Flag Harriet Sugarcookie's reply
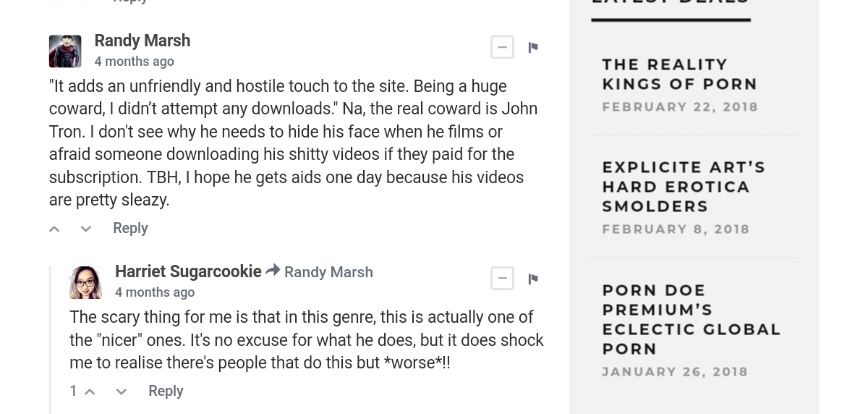The height and width of the screenshot is (414, 868). coord(533,279)
